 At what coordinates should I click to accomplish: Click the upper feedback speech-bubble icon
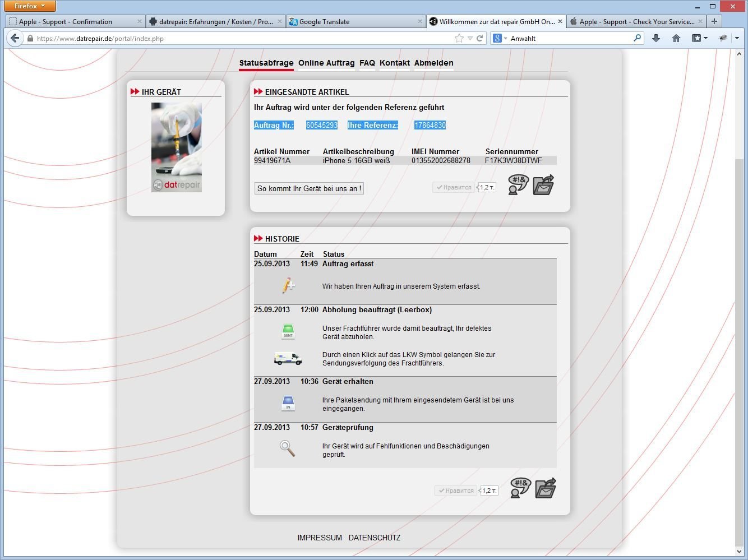point(518,184)
